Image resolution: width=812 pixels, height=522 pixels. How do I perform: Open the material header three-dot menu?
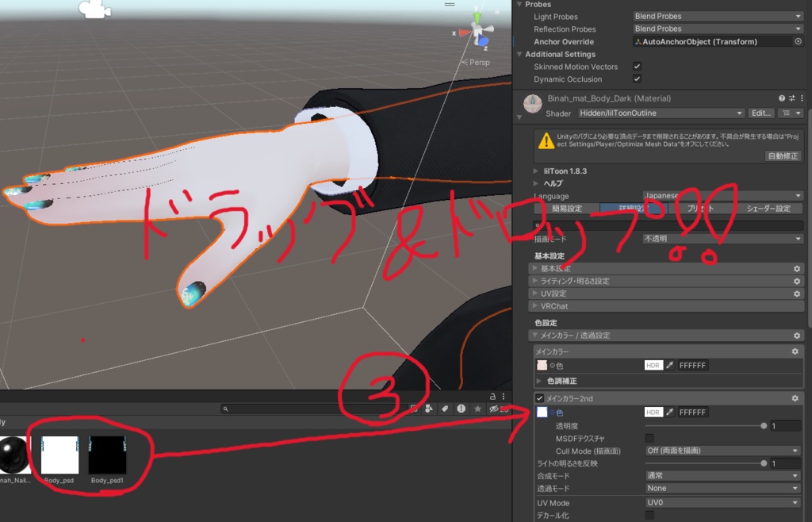point(802,98)
